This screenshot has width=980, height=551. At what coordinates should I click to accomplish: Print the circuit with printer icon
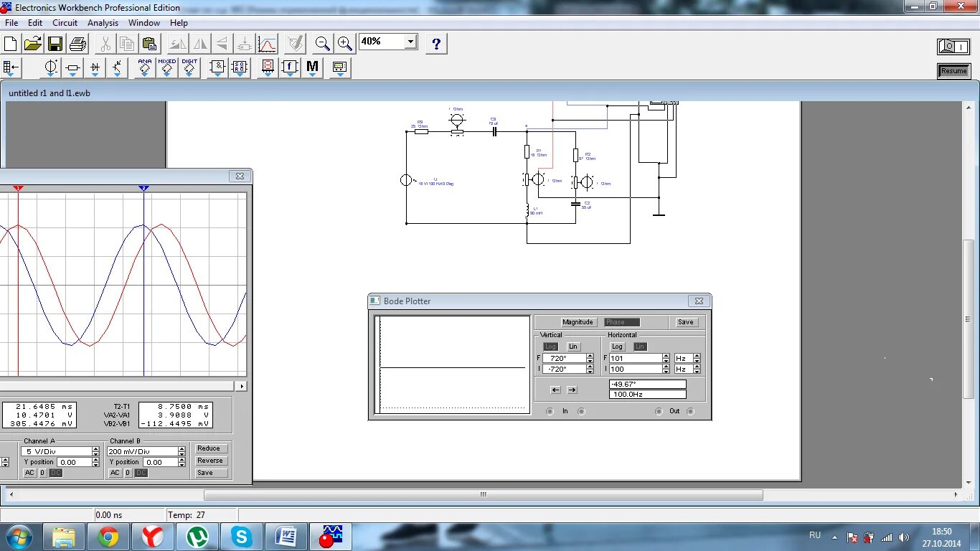click(77, 44)
